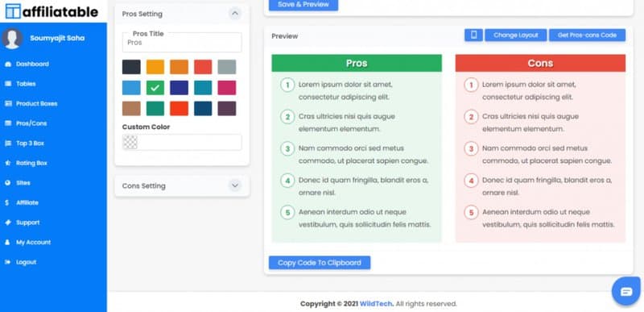The width and height of the screenshot is (644, 312).
Task: Click the mobile preview phone icon
Action: 473,35
